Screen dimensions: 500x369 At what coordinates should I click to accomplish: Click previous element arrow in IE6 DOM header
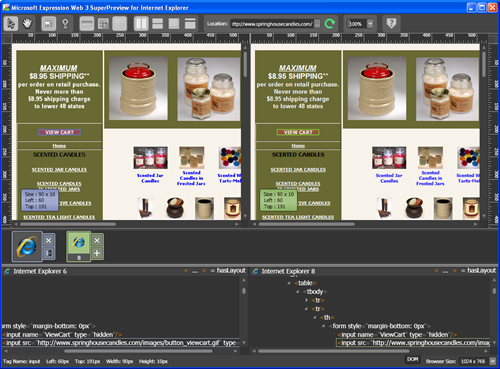pyautogui.click(x=186, y=271)
